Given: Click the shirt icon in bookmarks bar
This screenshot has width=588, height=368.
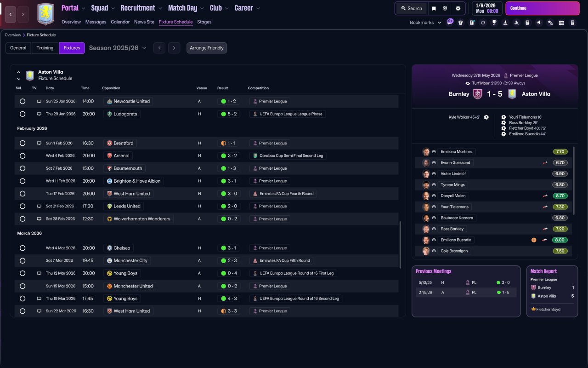Looking at the screenshot, I should tap(461, 23).
